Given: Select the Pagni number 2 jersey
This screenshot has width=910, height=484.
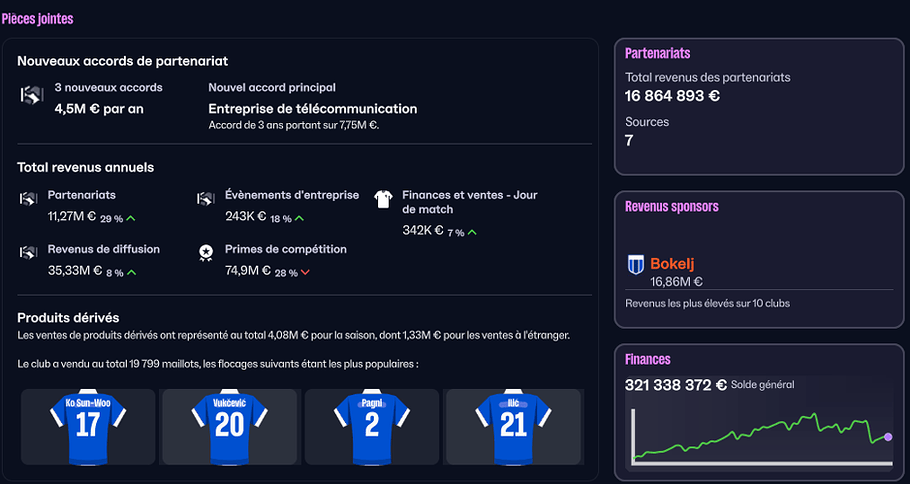Looking at the screenshot, I should tap(371, 427).
